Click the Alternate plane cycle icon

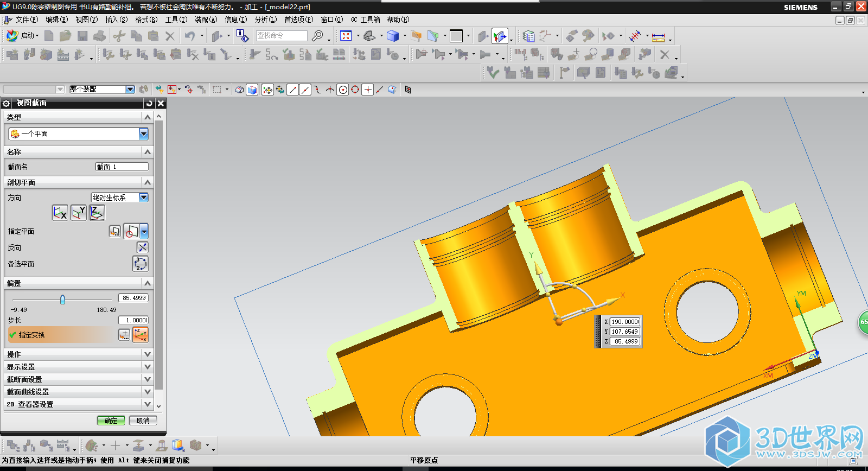pos(140,264)
